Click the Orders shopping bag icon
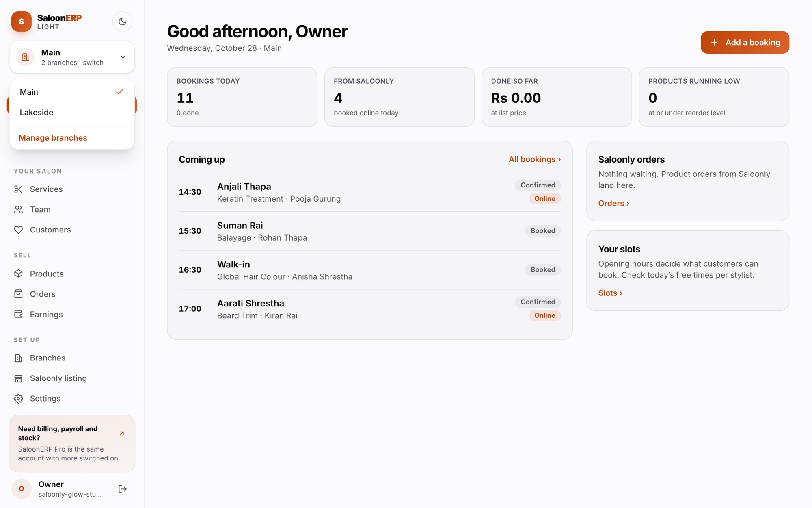This screenshot has height=508, width=812. click(18, 294)
